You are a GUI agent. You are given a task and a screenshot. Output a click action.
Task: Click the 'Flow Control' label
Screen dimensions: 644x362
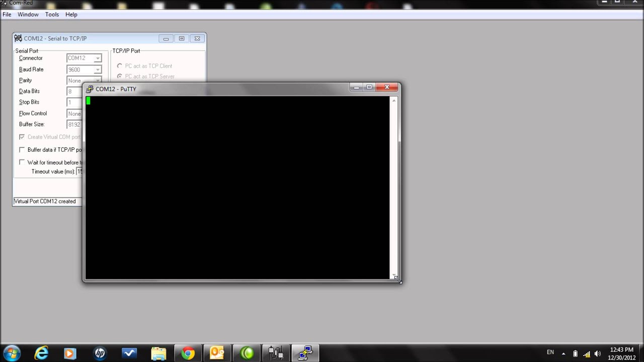[x=33, y=114]
